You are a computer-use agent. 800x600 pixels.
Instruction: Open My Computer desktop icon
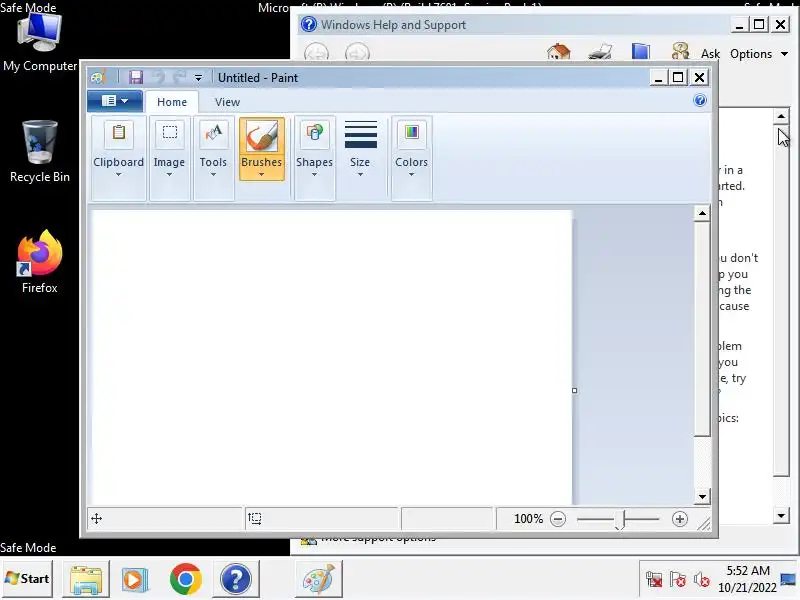tap(40, 43)
